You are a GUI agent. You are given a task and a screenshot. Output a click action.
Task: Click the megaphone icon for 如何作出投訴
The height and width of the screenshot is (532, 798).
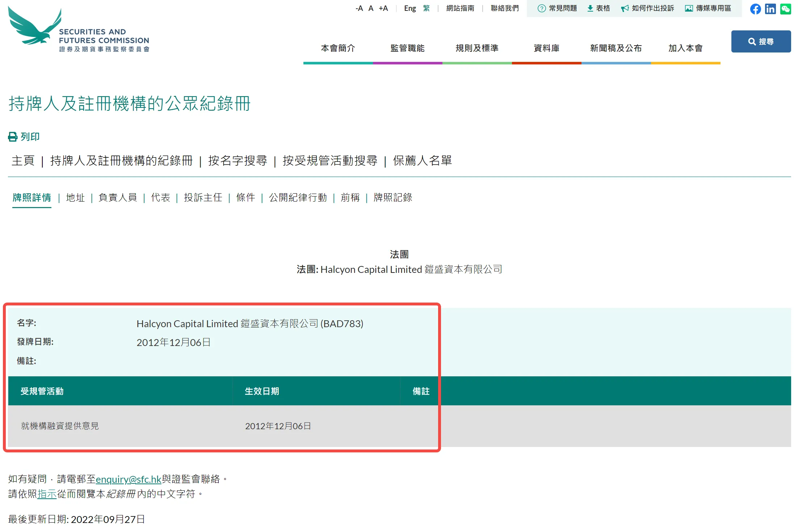[x=625, y=8]
